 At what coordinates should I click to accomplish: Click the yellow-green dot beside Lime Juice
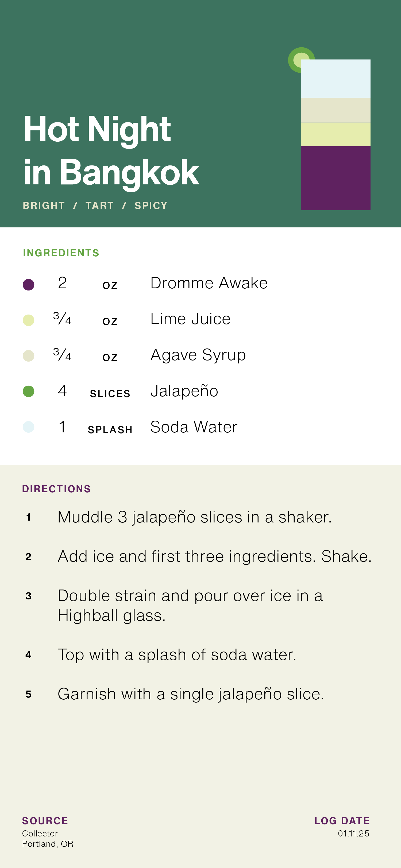click(x=28, y=320)
